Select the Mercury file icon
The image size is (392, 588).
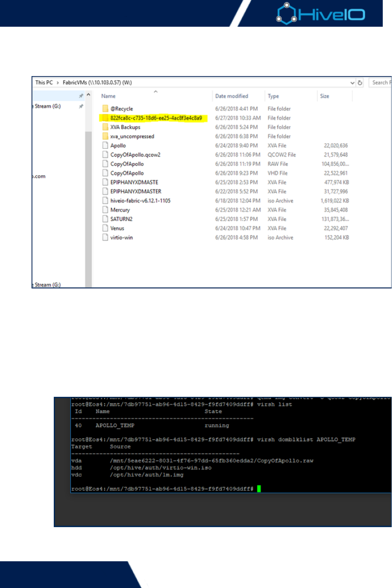coord(105,210)
